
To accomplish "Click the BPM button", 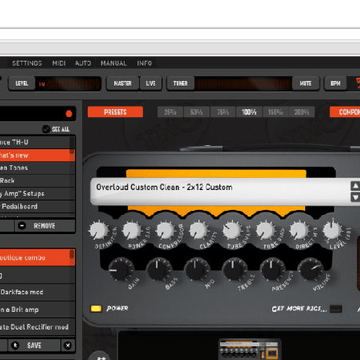I will [335, 84].
